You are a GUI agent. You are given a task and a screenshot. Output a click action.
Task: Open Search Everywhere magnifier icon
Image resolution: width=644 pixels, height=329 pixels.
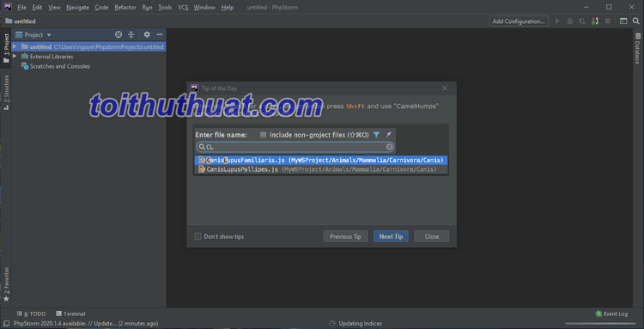pyautogui.click(x=635, y=21)
